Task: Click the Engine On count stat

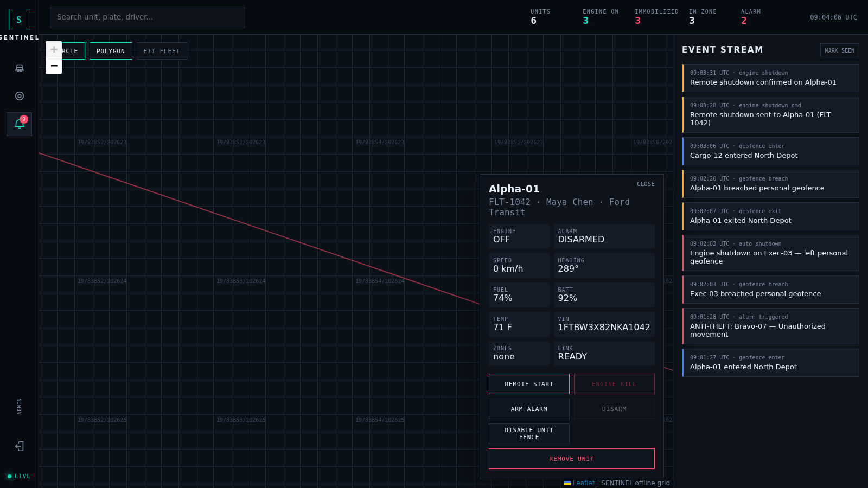Action: click(x=601, y=17)
